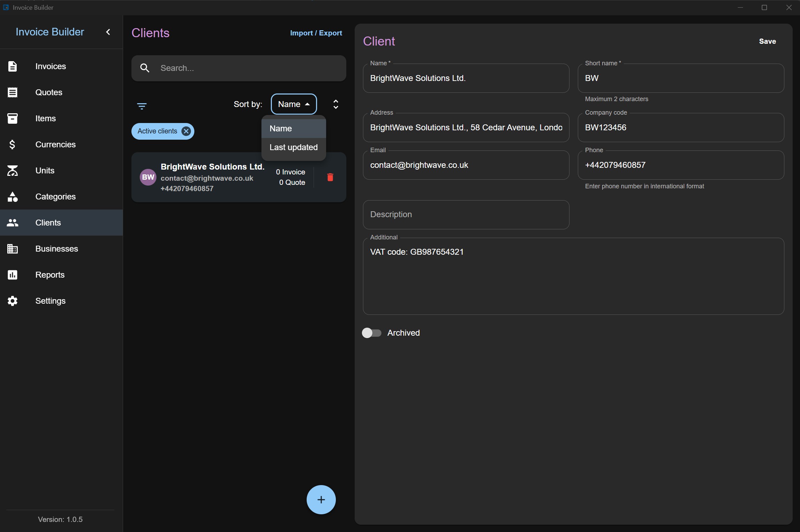Click the Invoice Builder sidebar title
The image size is (800, 532).
click(50, 32)
